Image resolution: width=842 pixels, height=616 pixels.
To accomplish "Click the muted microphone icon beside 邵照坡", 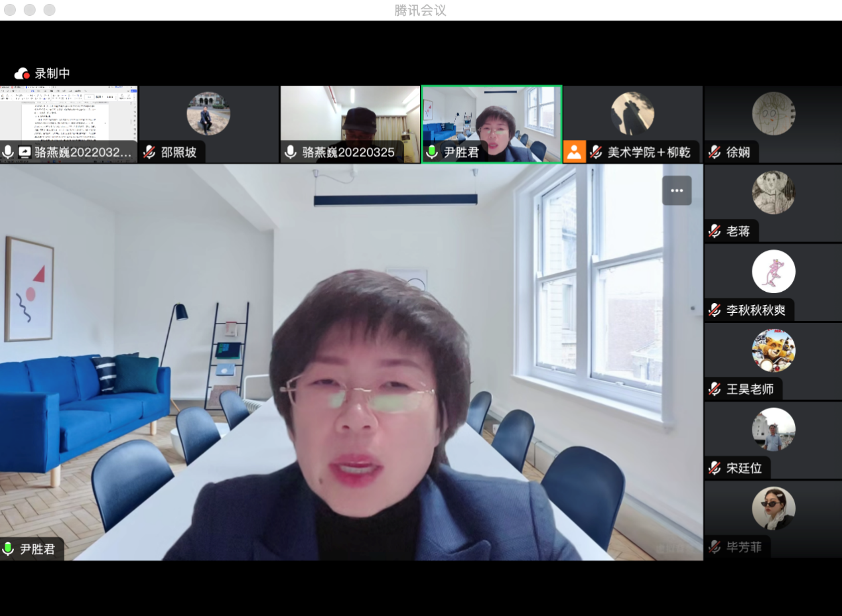I will (149, 152).
